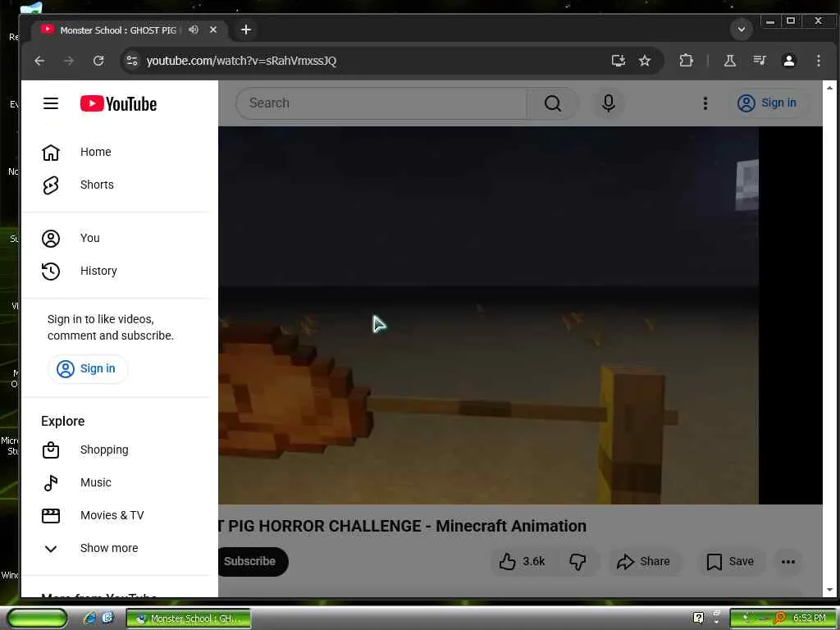This screenshot has width=840, height=630.
Task: Open Movies & TV under Explore
Action: (x=119, y=515)
